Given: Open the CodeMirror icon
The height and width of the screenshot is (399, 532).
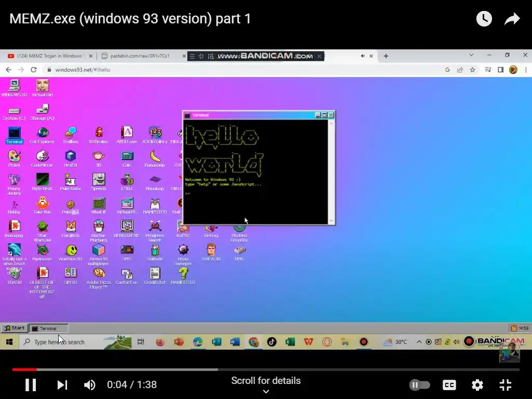Looking at the screenshot, I should point(42,158).
